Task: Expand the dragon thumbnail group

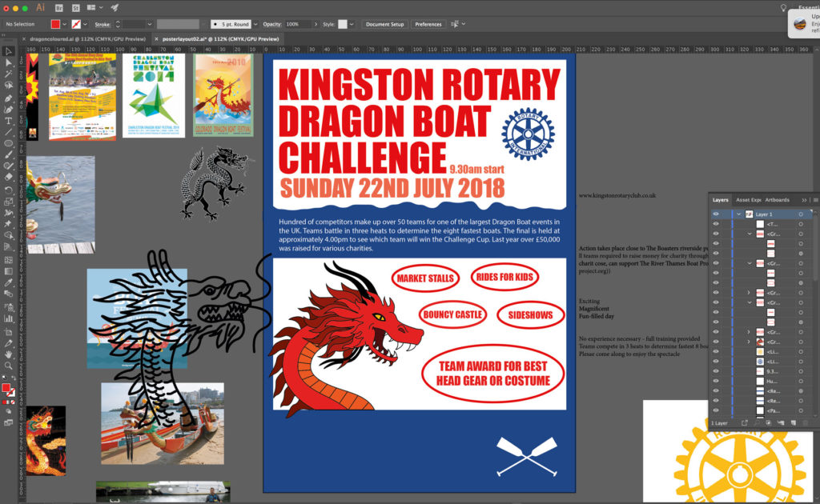Action: (x=749, y=342)
